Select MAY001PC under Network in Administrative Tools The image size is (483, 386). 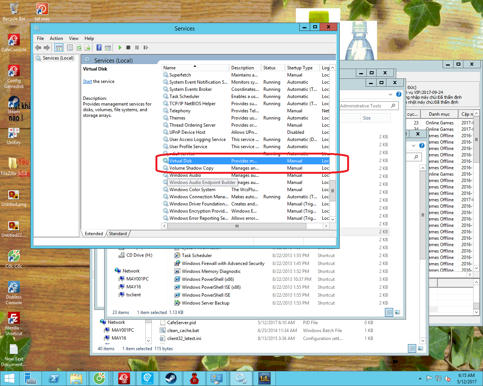coord(134,279)
